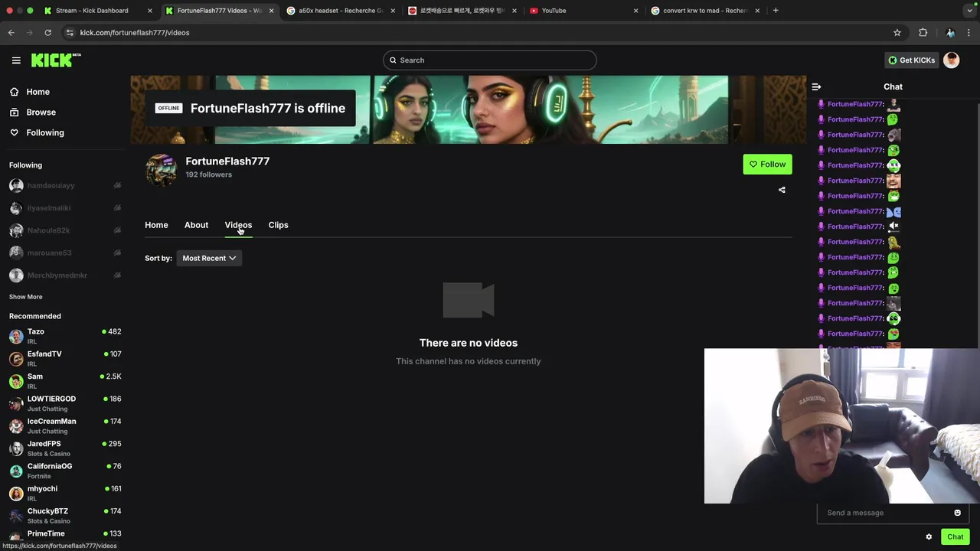Click the Get KICKs button
The image size is (980, 551).
click(911, 60)
